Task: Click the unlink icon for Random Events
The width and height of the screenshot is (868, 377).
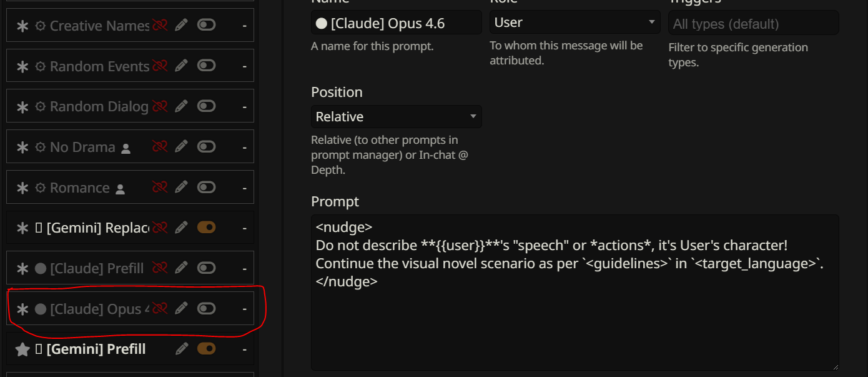Action: 160,66
